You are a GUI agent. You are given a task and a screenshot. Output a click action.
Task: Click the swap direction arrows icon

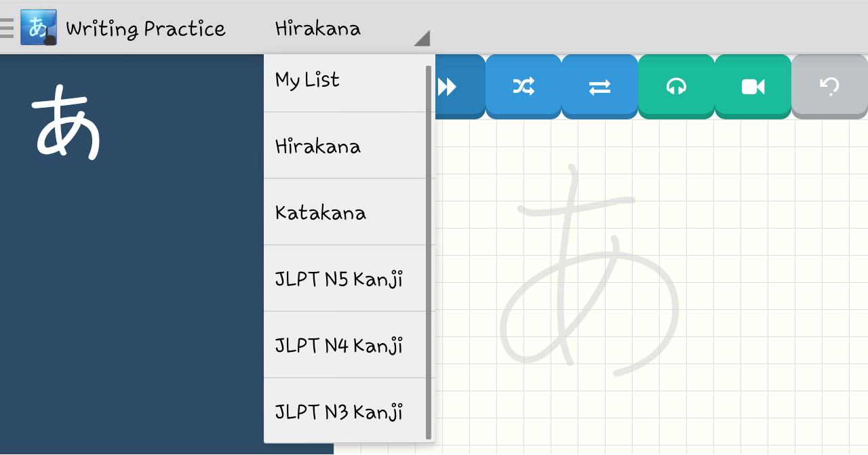point(599,86)
